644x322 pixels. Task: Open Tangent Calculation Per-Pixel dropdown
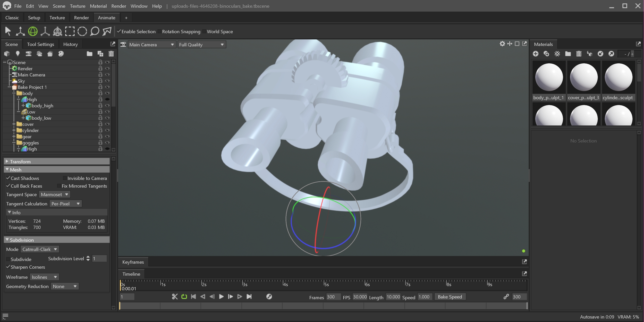coord(66,204)
